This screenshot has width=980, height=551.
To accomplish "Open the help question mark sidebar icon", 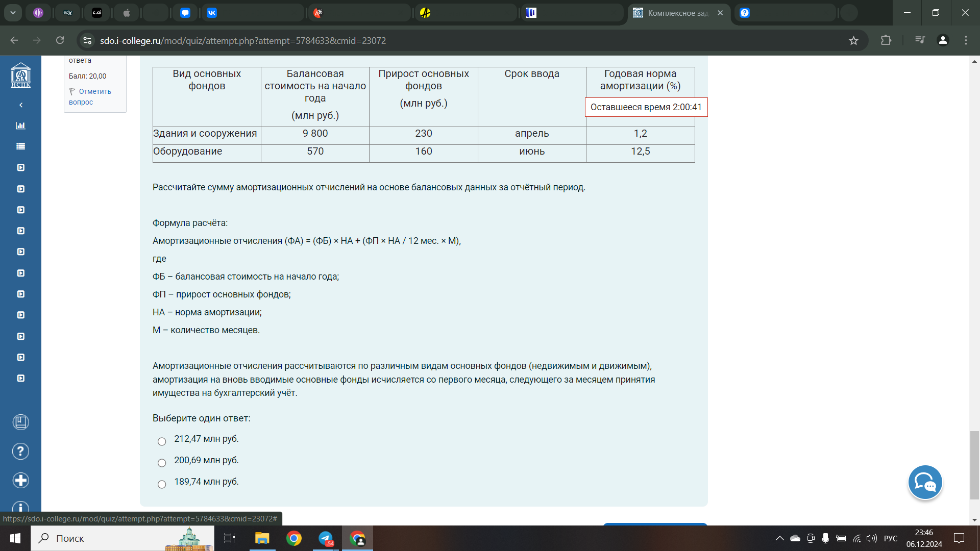I will pyautogui.click(x=20, y=451).
